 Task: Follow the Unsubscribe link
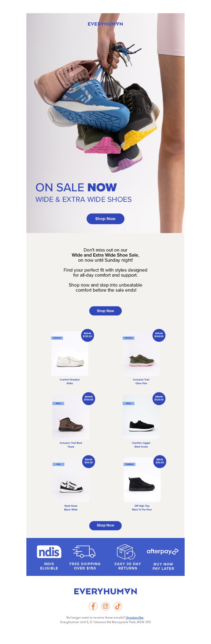(x=135, y=618)
